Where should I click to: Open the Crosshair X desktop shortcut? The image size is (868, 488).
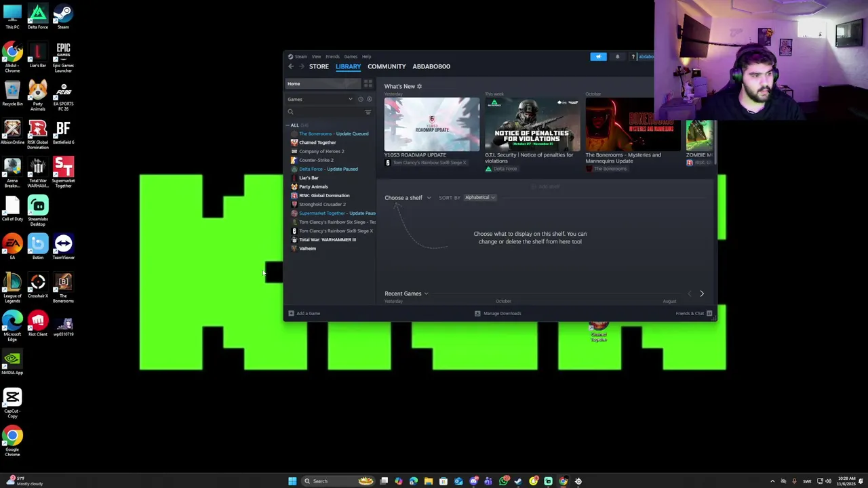coord(38,285)
